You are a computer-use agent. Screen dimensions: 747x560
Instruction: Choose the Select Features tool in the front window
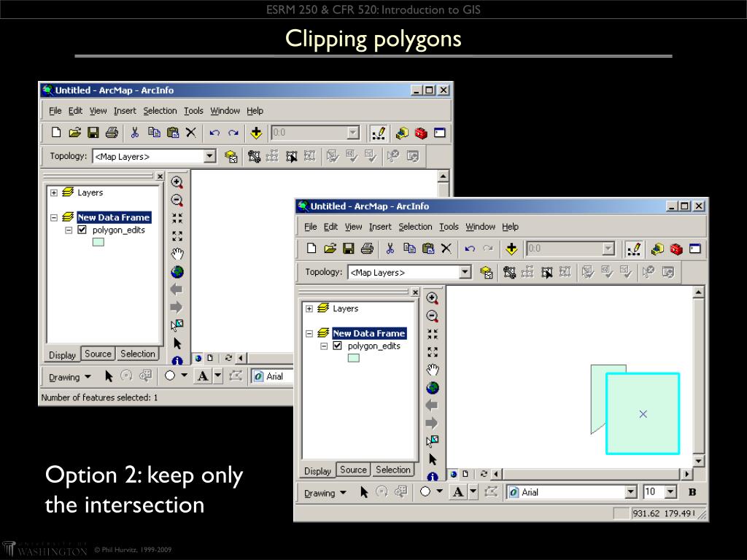pyautogui.click(x=432, y=441)
